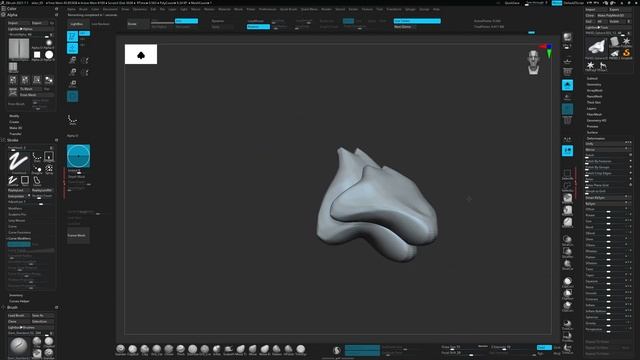
Task: Select current brush sphere thumbnail in Brush palette
Action: (18, 346)
